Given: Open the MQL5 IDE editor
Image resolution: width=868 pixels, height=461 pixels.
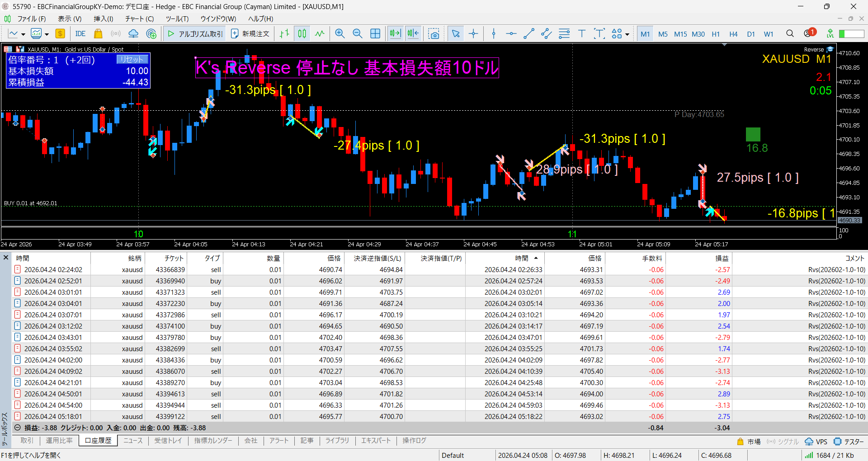Looking at the screenshot, I should pos(80,33).
